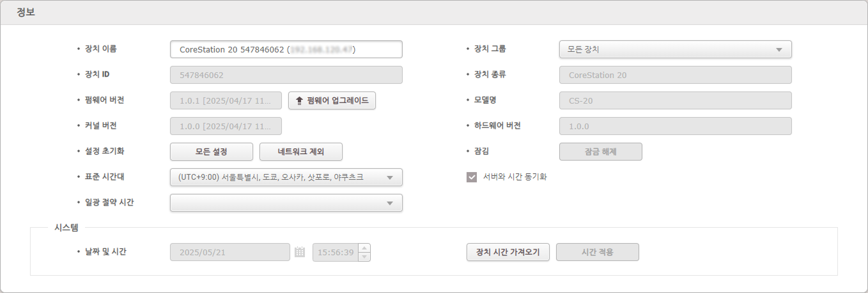This screenshot has height=293, width=868.
Task: Click the 잠금 해제 button
Action: (601, 152)
